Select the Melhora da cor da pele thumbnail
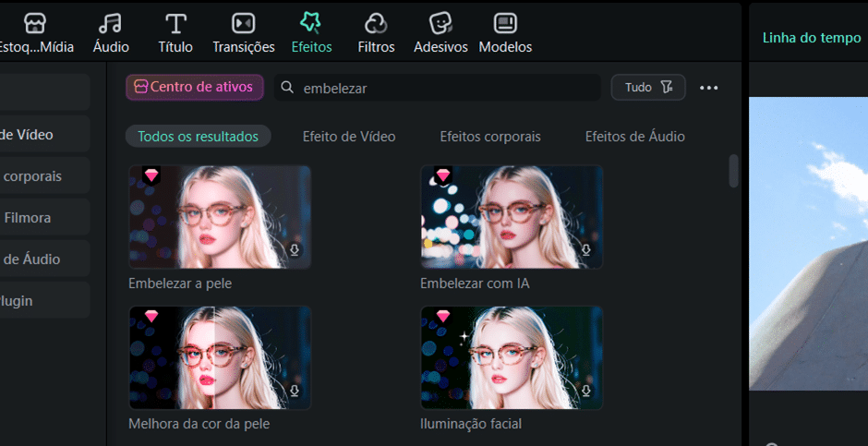The height and width of the screenshot is (446, 868). pos(220,357)
